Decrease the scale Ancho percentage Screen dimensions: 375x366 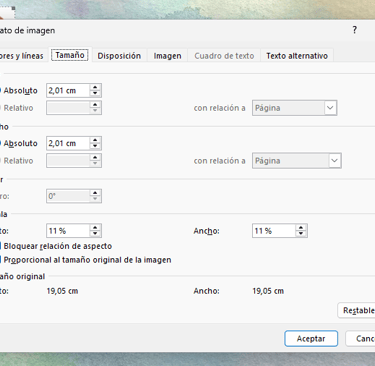(x=301, y=234)
